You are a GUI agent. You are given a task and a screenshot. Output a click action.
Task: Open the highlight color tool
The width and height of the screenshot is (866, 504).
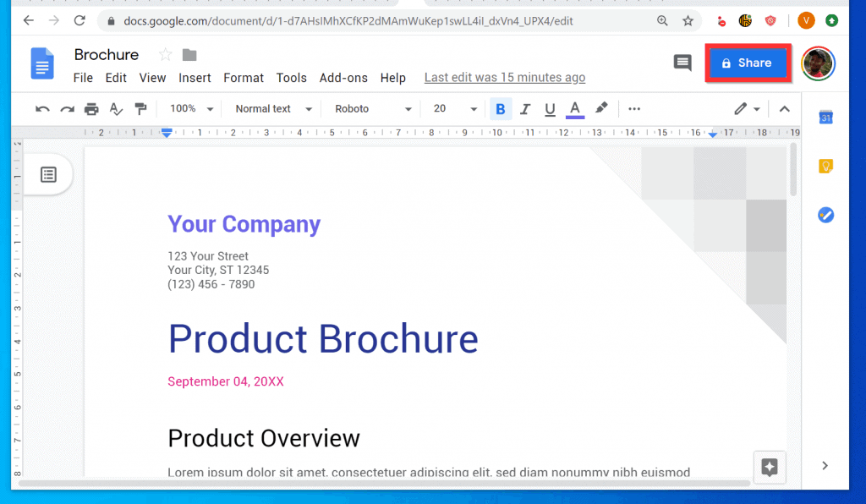[x=601, y=108]
